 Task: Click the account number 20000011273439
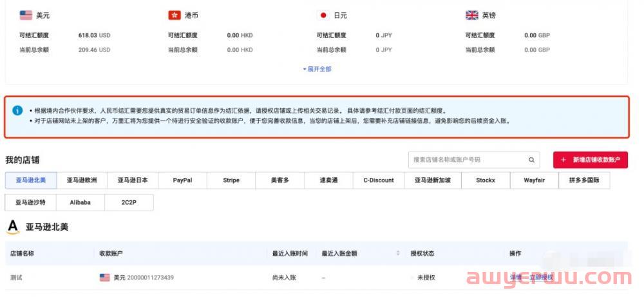(x=150, y=278)
